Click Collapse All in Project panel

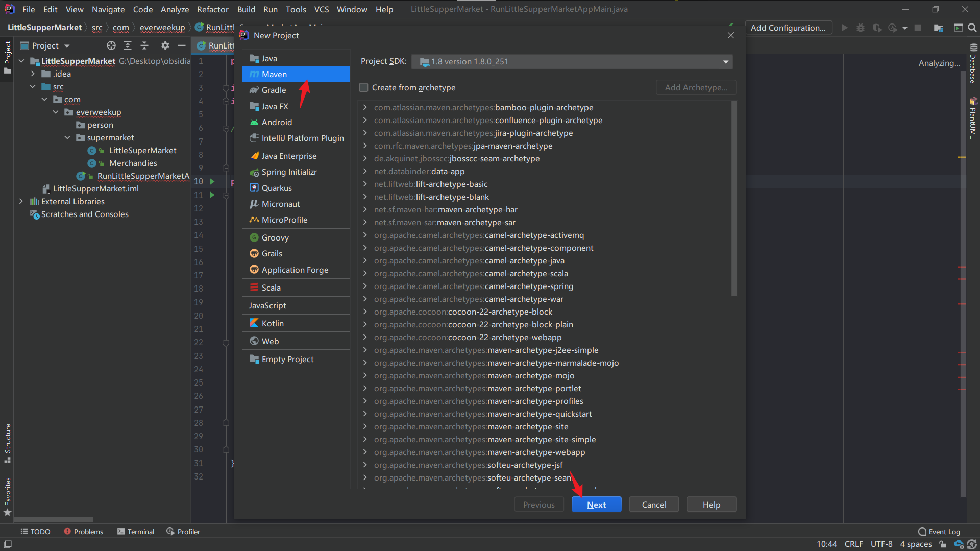(x=144, y=45)
